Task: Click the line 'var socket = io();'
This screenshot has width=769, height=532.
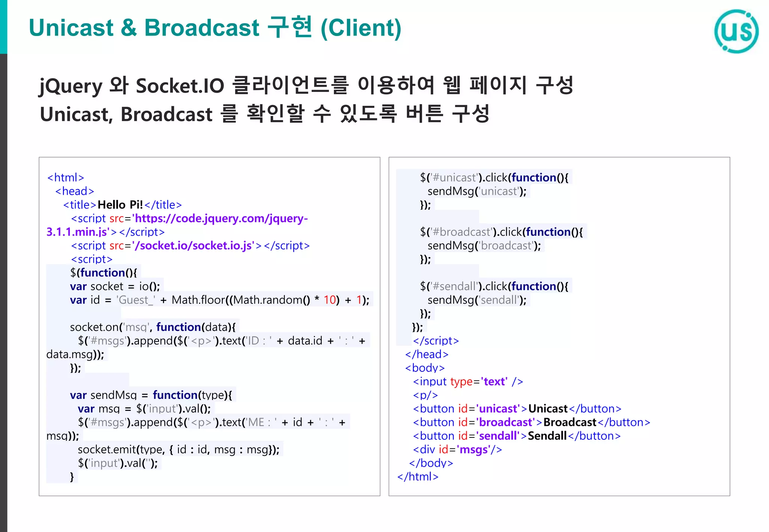Action: [115, 286]
